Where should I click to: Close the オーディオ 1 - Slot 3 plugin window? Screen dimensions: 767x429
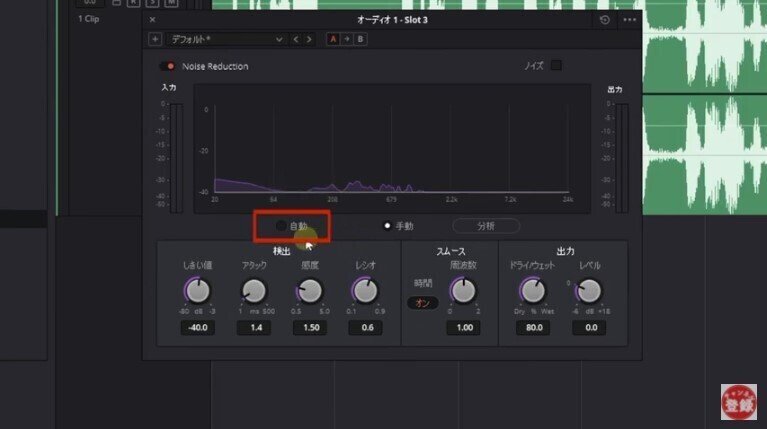pyautogui.click(x=152, y=20)
